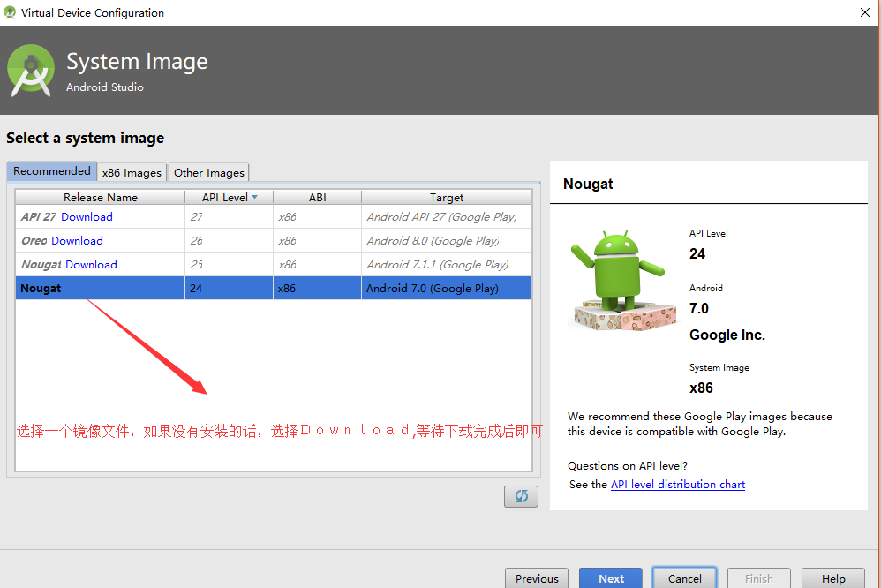The height and width of the screenshot is (588, 881).
Task: Click the x86 ABI cell in the API 27 row
Action: coord(318,217)
